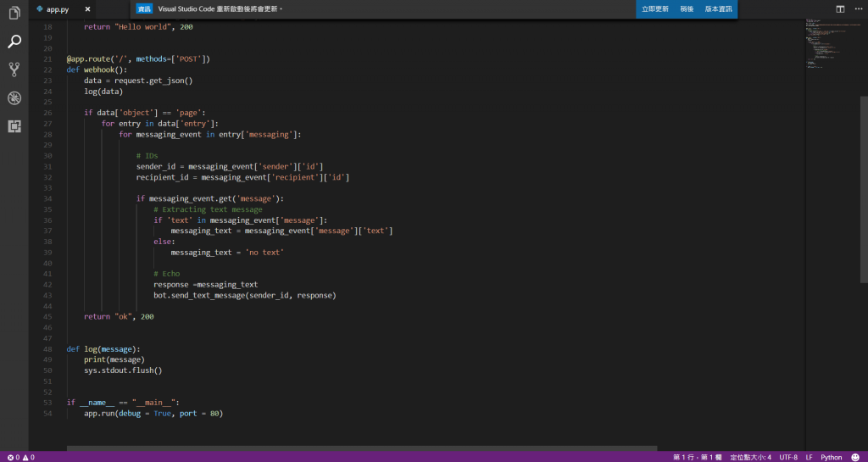868x462 pixels.
Task: Click the vertical editor scrollbar
Action: coord(864,191)
